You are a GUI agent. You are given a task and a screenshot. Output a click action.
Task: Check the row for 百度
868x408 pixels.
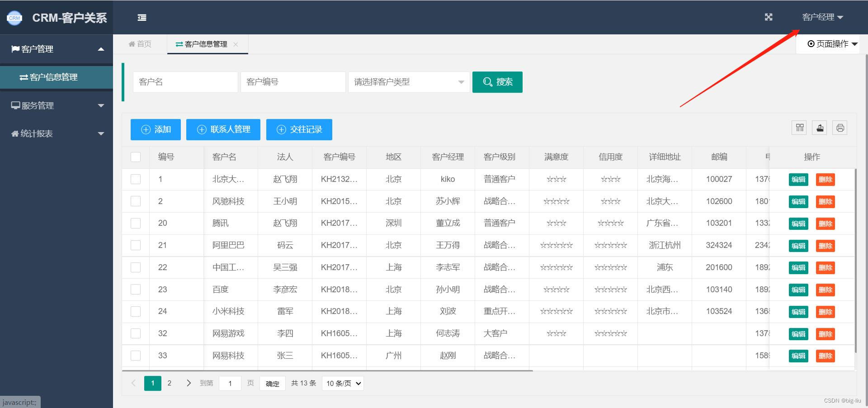coord(136,289)
